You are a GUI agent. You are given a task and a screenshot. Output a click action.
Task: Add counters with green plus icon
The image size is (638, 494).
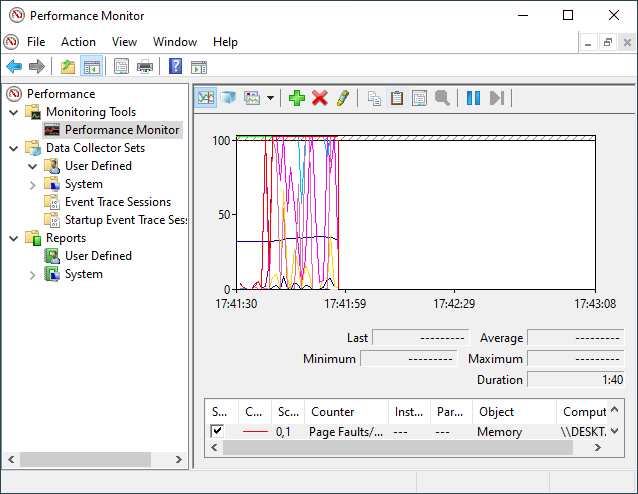297,98
